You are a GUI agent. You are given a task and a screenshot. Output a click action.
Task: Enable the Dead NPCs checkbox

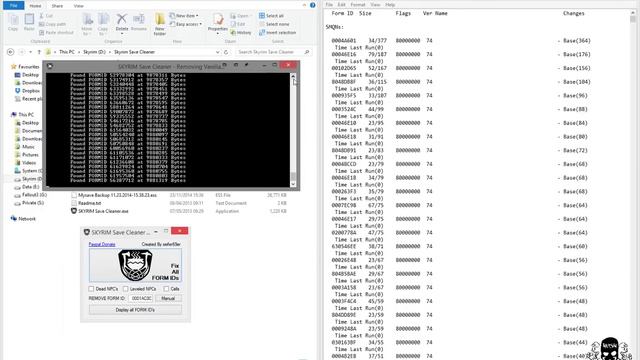click(91, 289)
